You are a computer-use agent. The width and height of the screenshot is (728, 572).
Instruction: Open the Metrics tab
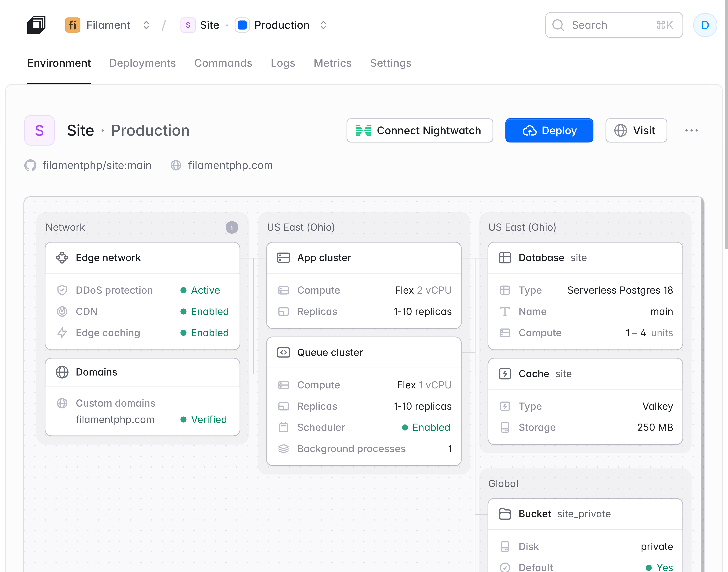tap(332, 63)
